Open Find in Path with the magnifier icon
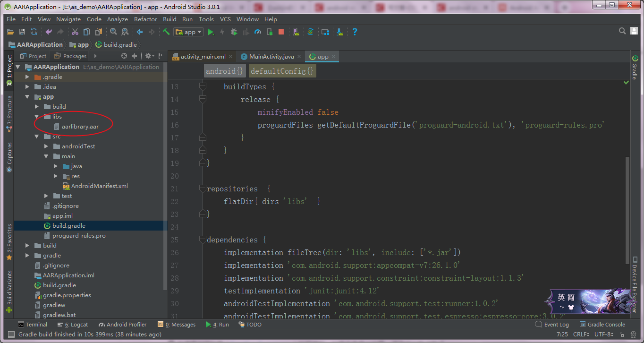Image resolution: width=644 pixels, height=343 pixels. click(x=113, y=32)
